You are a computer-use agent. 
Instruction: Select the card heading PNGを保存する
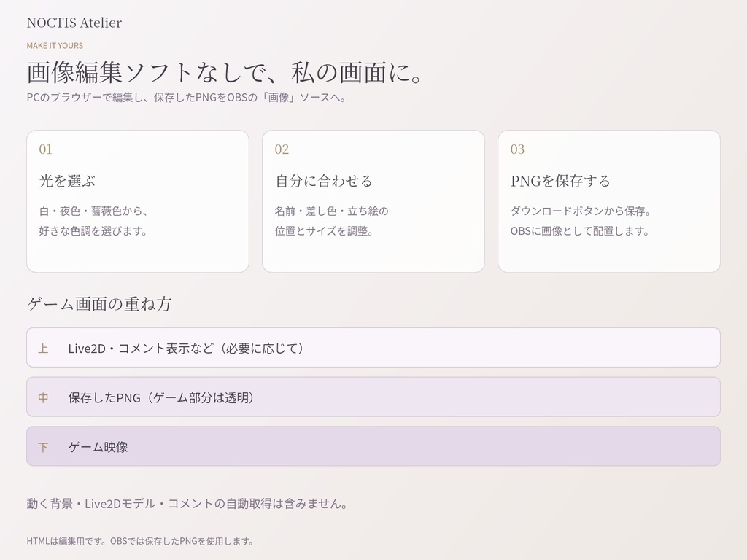tap(560, 181)
